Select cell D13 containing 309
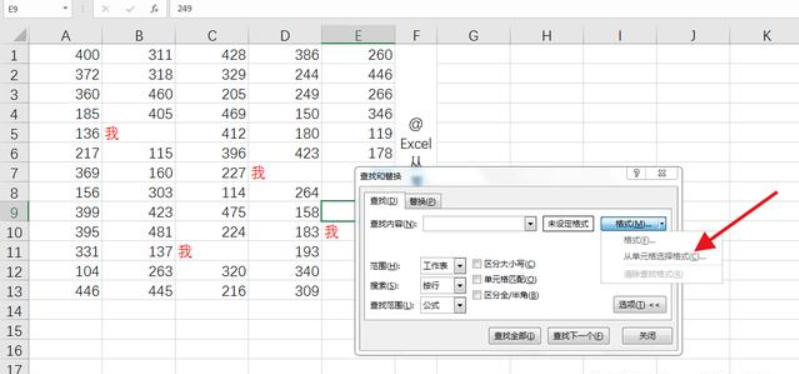The image size is (799, 374). point(285,291)
